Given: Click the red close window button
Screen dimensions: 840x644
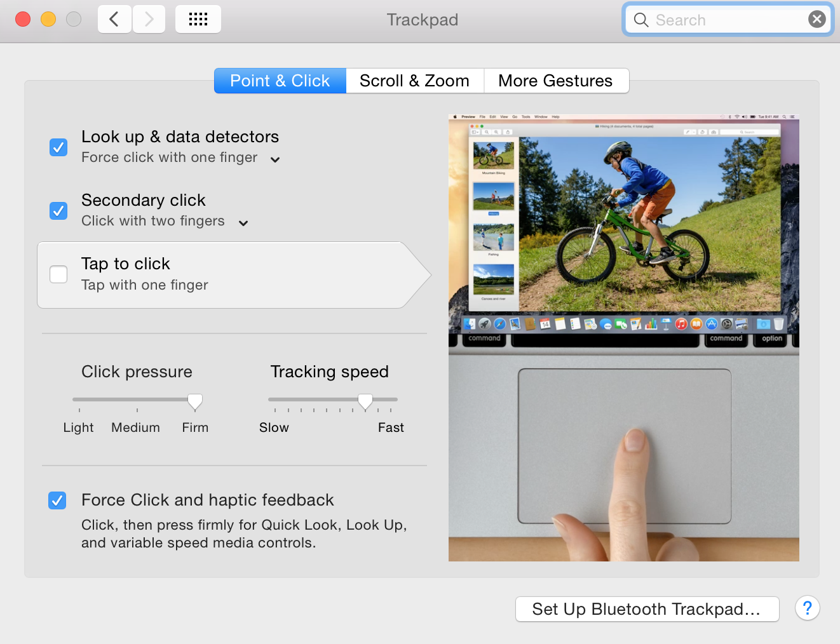Looking at the screenshot, I should coord(23,19).
